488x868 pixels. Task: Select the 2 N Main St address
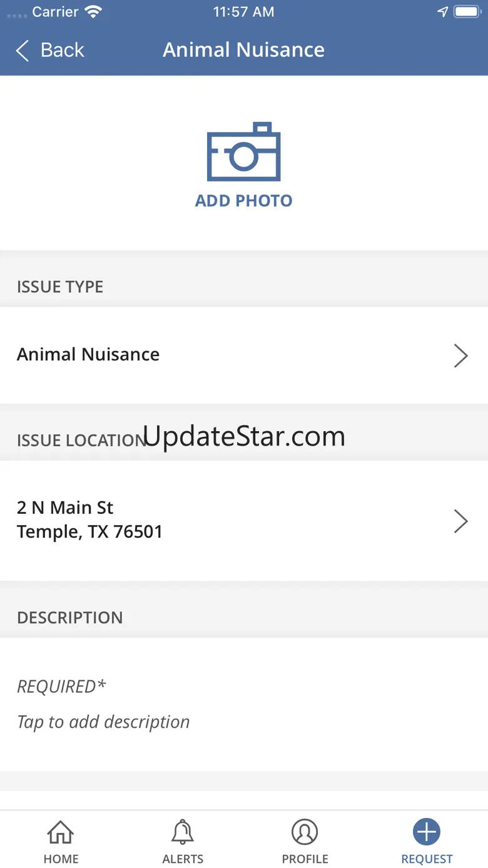pyautogui.click(x=89, y=519)
